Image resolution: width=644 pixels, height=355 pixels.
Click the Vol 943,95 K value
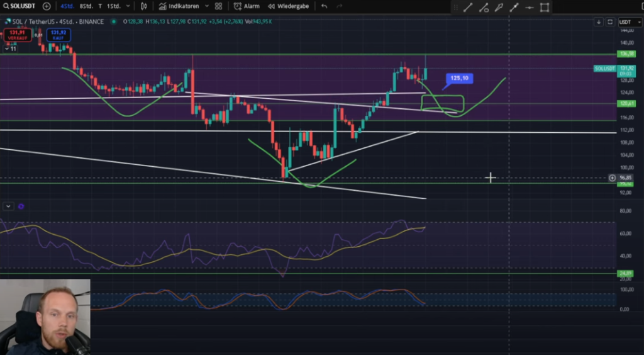[x=258, y=21]
